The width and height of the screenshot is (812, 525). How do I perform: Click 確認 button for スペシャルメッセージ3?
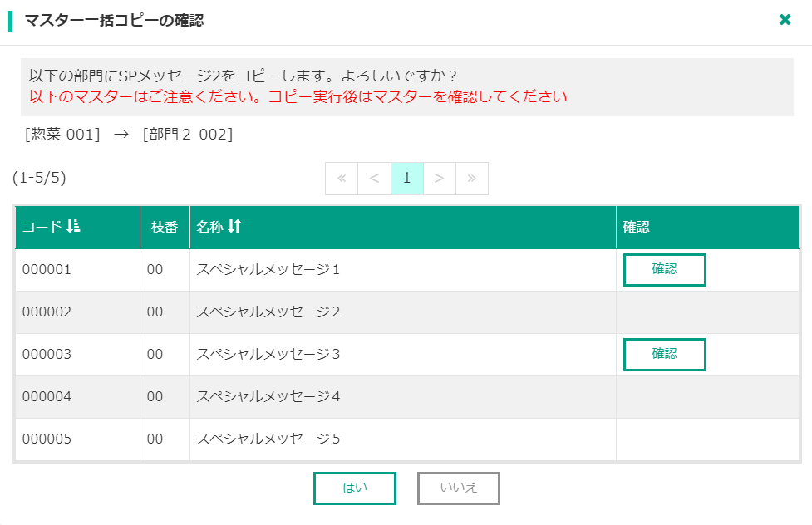pyautogui.click(x=664, y=354)
